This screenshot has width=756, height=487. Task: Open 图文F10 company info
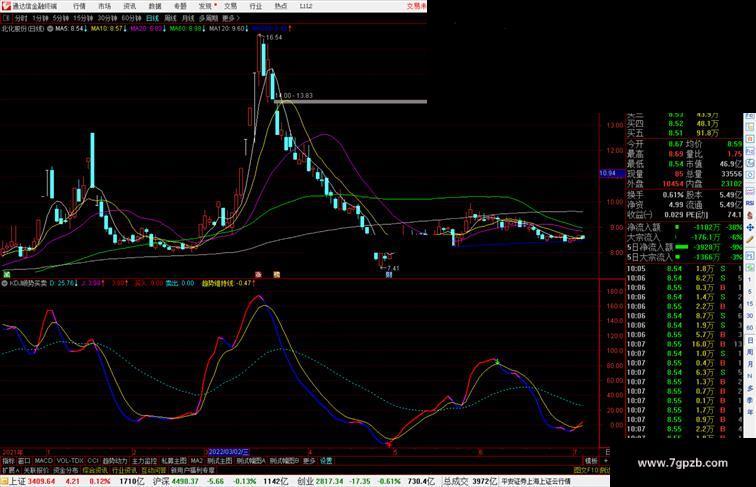coord(586,470)
